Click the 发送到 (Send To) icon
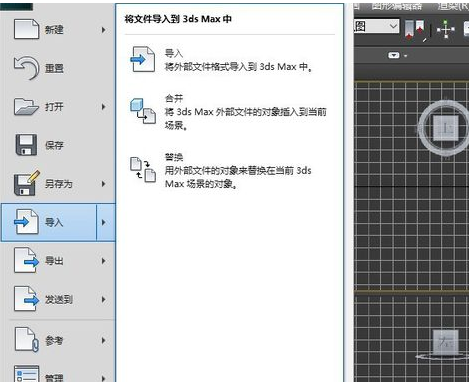Screen dimensions: 469x382 pos(26,299)
